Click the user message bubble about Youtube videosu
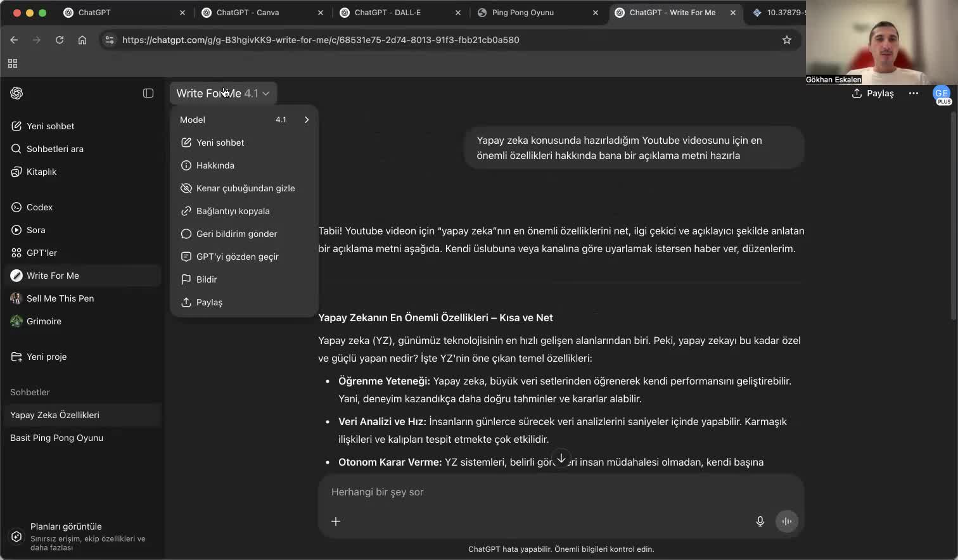 (634, 148)
